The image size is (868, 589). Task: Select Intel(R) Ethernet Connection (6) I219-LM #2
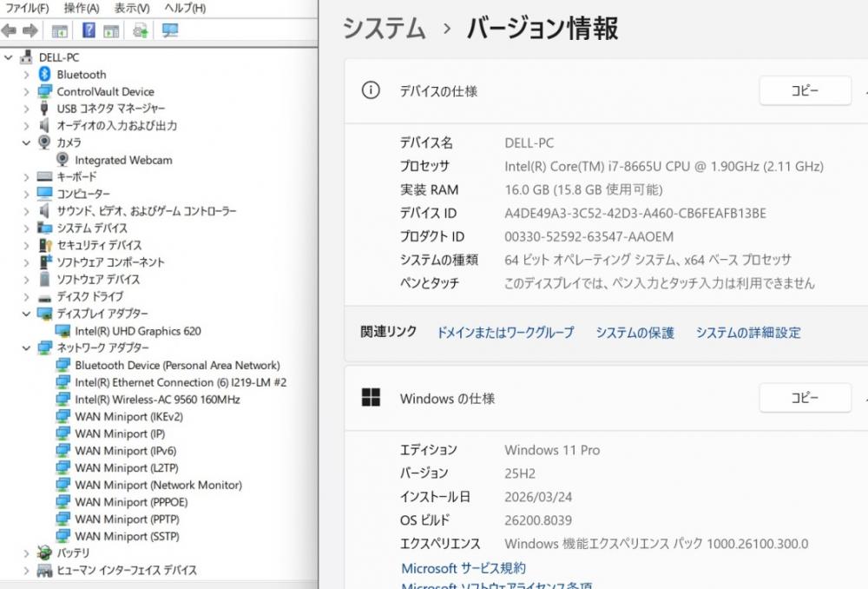pyautogui.click(x=181, y=382)
